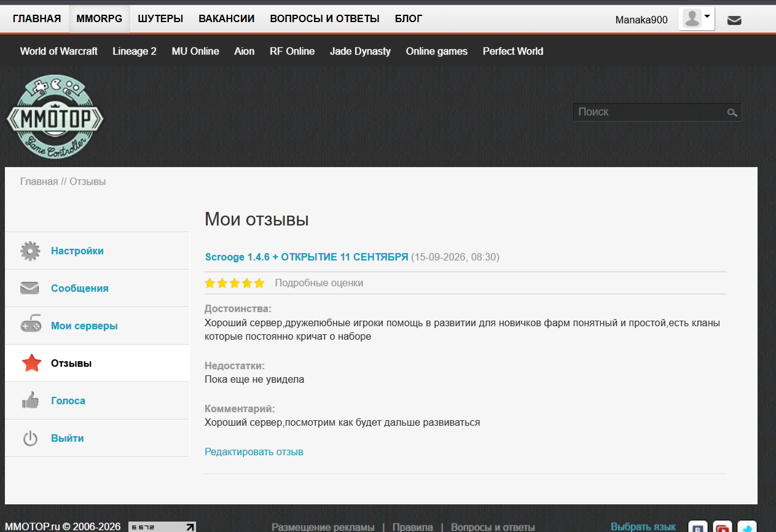Image resolution: width=776 pixels, height=532 pixels.
Task: Click the search magnifier icon
Action: (x=732, y=112)
